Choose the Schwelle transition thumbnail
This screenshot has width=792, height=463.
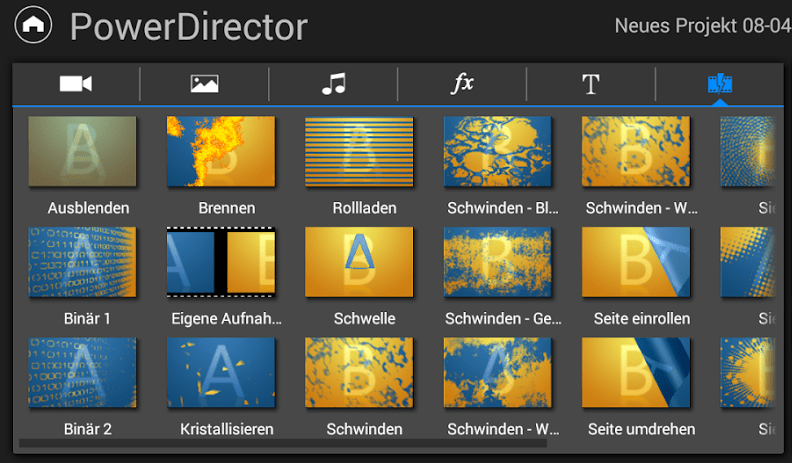(359, 262)
